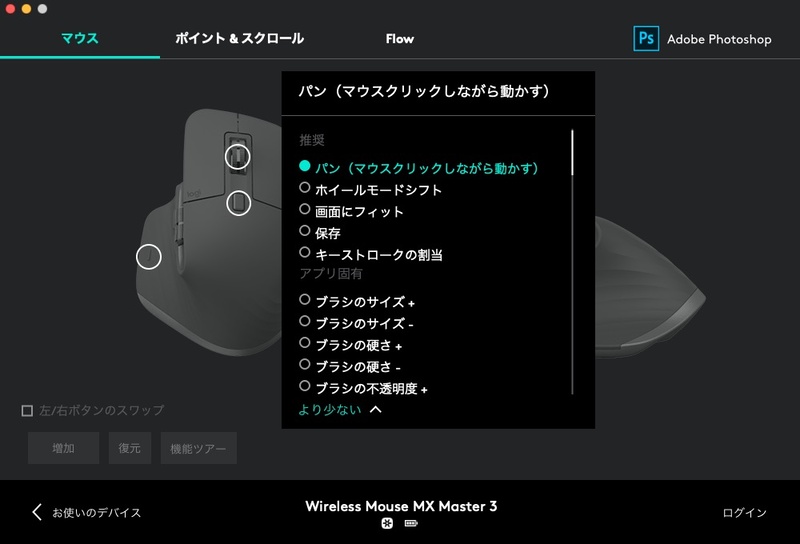Click the 推奨 section heading
Image resolution: width=800 pixels, height=544 pixels.
tap(312, 140)
